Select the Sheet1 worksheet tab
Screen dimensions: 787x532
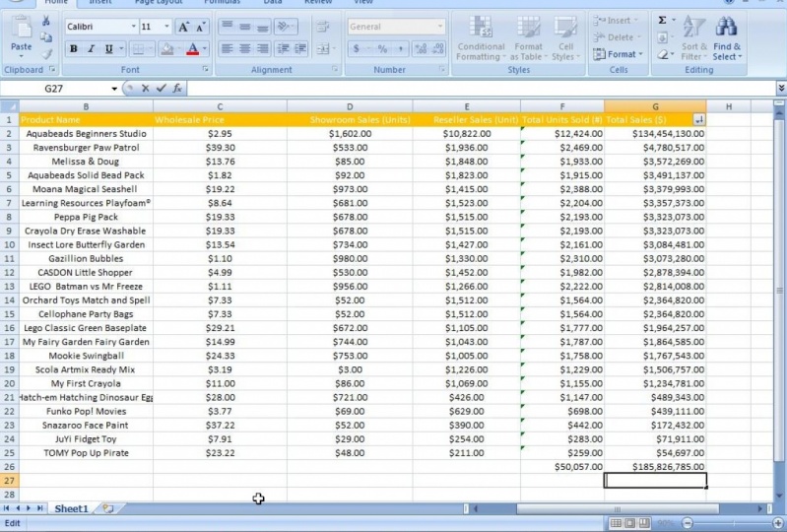click(71, 508)
